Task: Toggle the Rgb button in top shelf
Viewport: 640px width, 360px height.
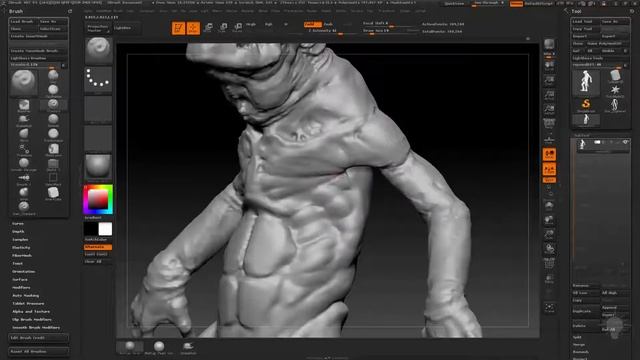Action: point(269,24)
